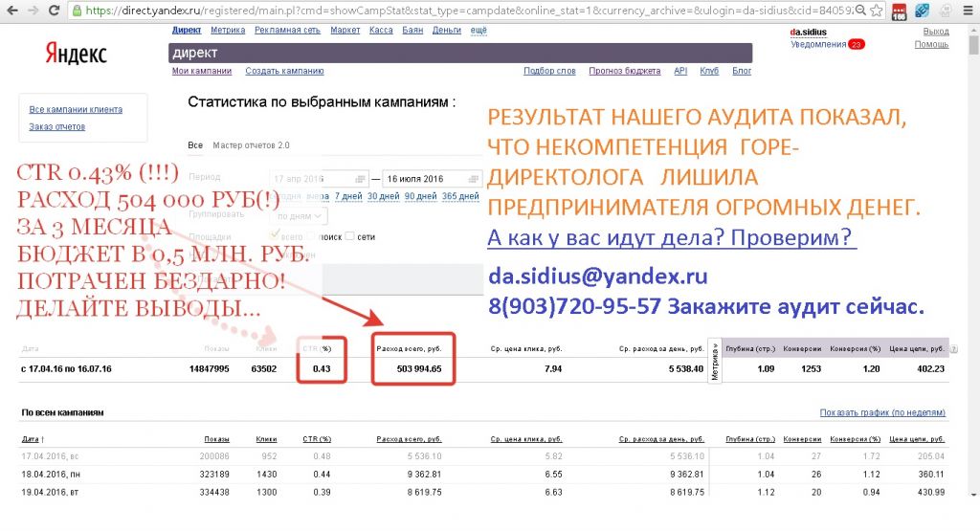Open 'Мои кампании' in the navigation
Image resolution: width=980 pixels, height=531 pixels.
[202, 71]
